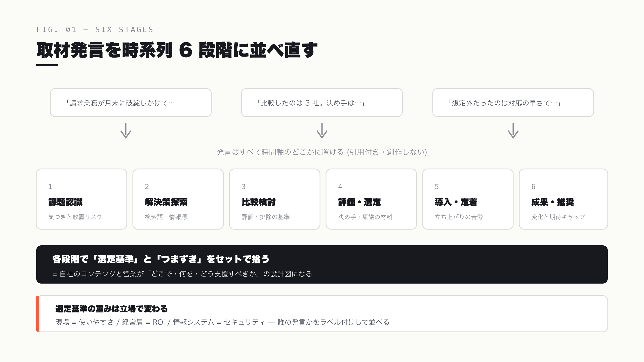Click the subtitle '決め手・稟議の材料'
Image resolution: width=644 pixels, height=362 pixels.
click(x=365, y=217)
